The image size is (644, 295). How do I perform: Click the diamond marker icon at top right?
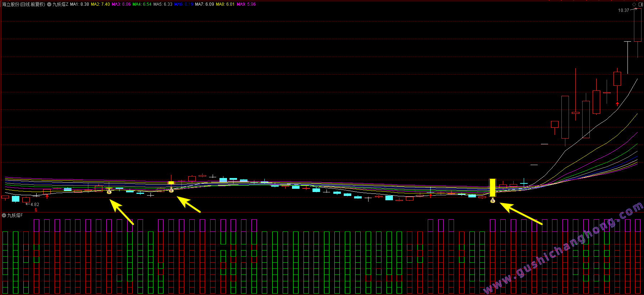pos(634,4)
